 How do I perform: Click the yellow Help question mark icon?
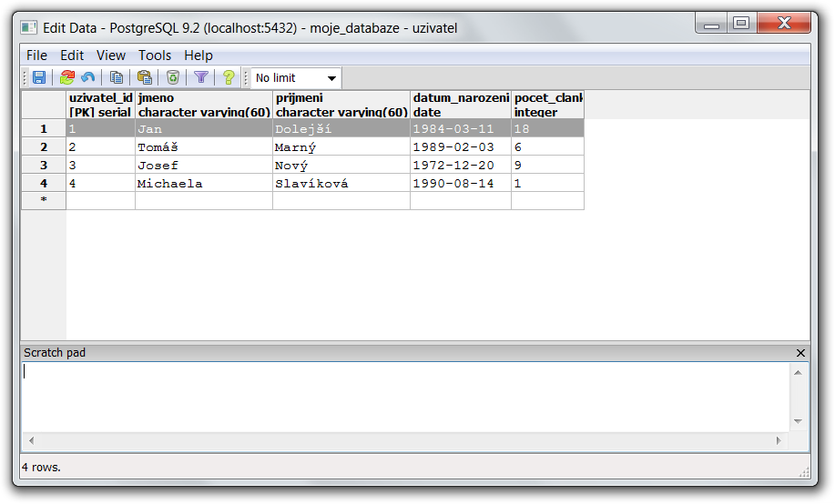tap(228, 78)
